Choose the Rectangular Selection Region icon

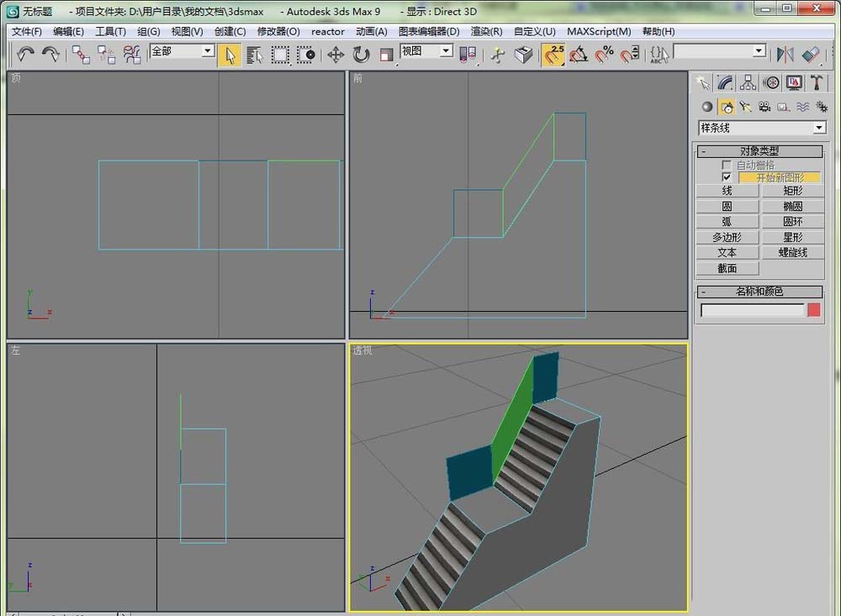tap(280, 55)
